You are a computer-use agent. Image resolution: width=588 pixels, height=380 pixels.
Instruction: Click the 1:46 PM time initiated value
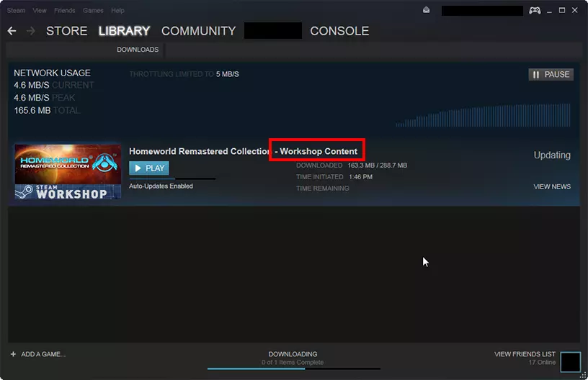360,177
